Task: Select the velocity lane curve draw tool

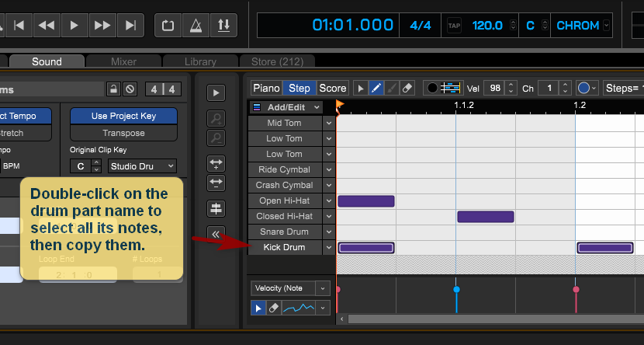Action: (x=299, y=308)
